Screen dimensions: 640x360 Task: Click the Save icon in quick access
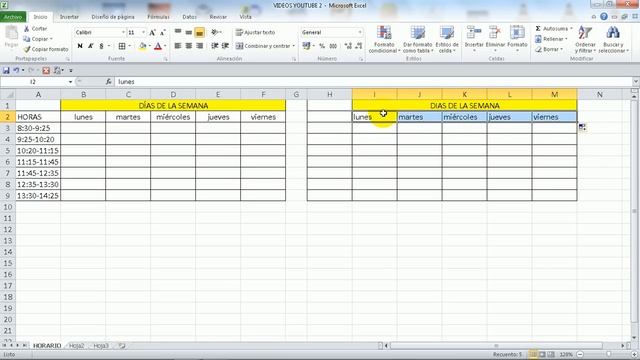[6, 71]
